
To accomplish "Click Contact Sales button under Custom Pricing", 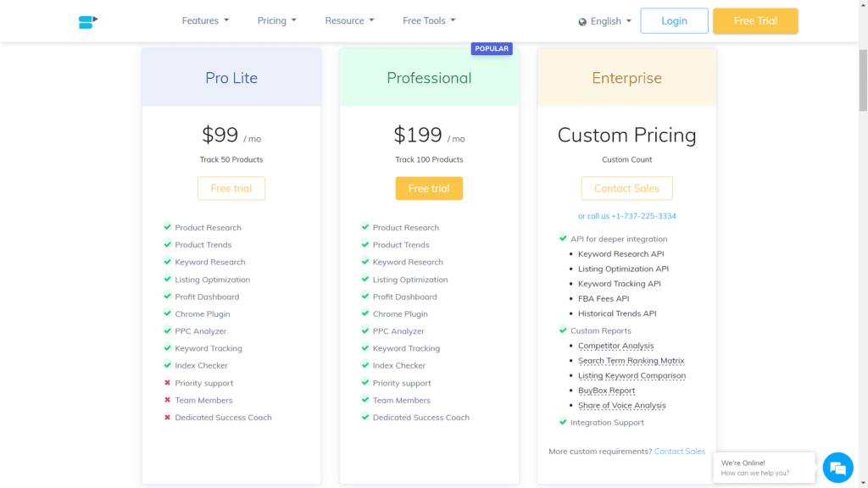I will pyautogui.click(x=626, y=188).
